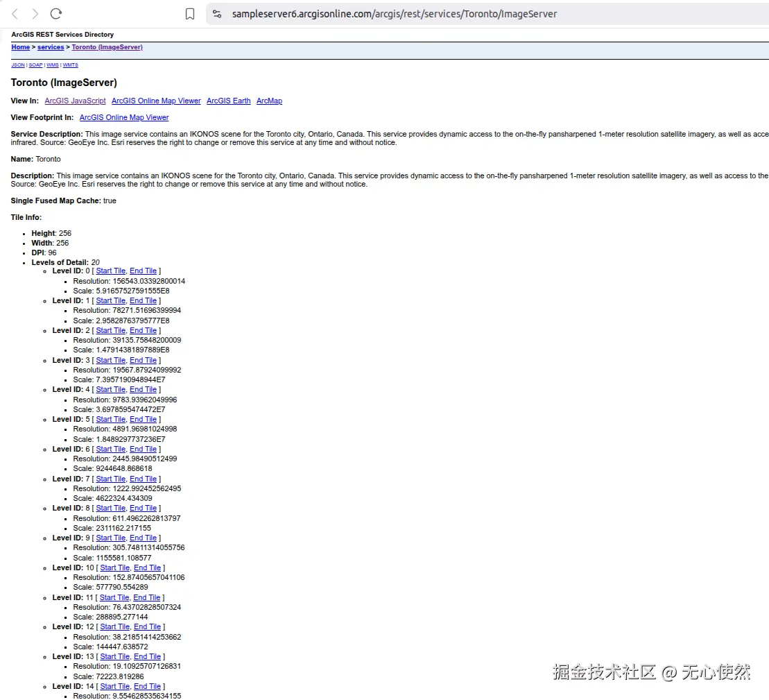Open End Tile for Level ID 7
This screenshot has width=769, height=700.
[144, 479]
